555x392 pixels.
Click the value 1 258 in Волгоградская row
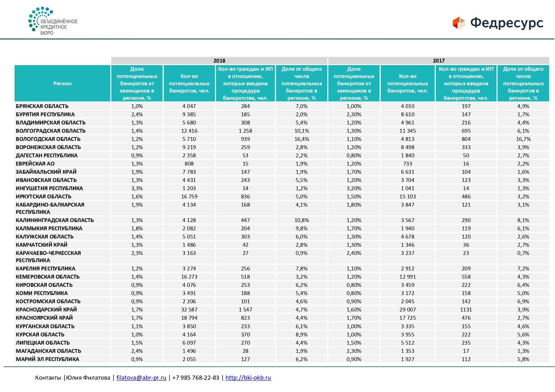click(245, 131)
